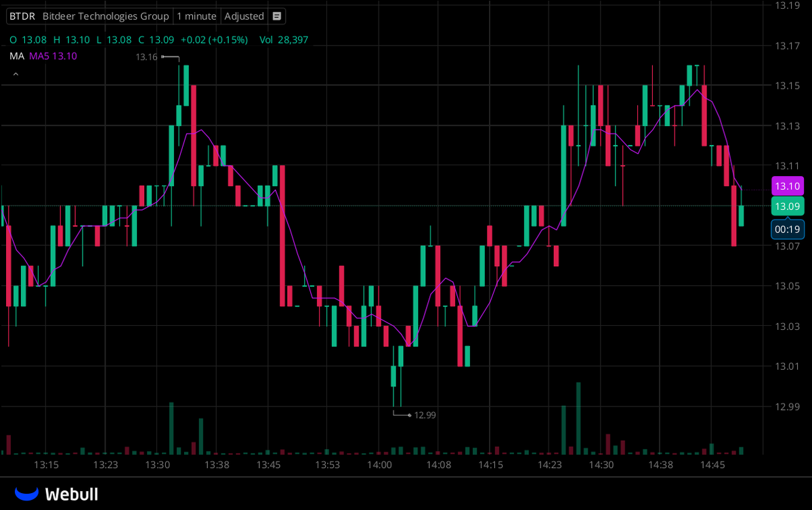Click the 13.15 price axis label
Viewport: 812px width, 510px height.
pyautogui.click(x=787, y=85)
